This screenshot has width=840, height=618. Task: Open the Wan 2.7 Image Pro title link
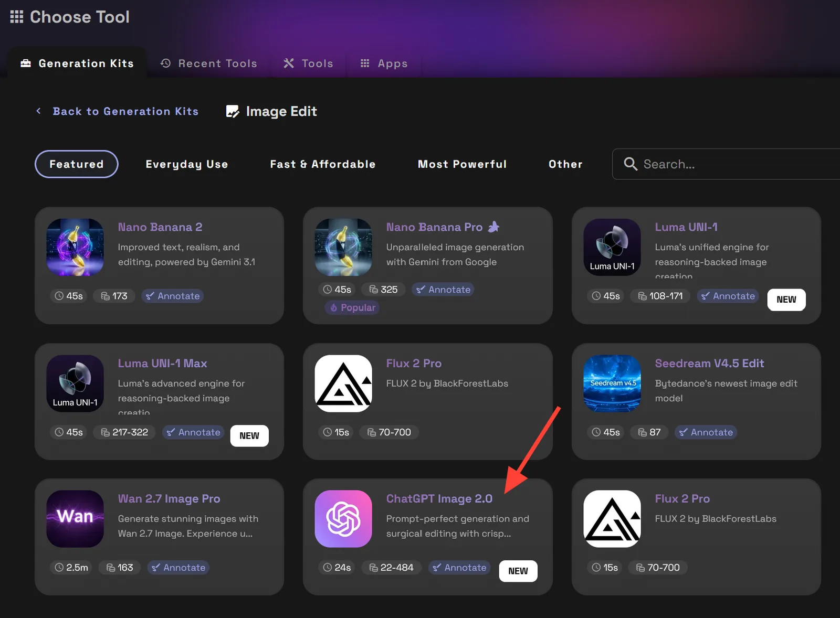[x=169, y=499]
